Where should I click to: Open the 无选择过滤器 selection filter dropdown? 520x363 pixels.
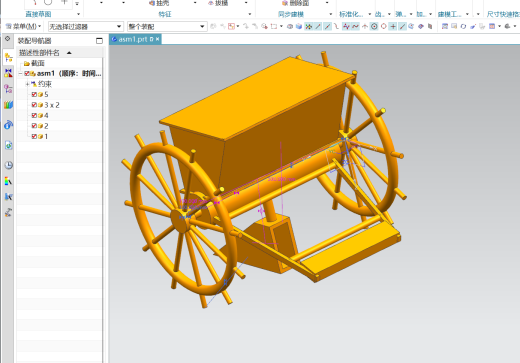tap(85, 27)
